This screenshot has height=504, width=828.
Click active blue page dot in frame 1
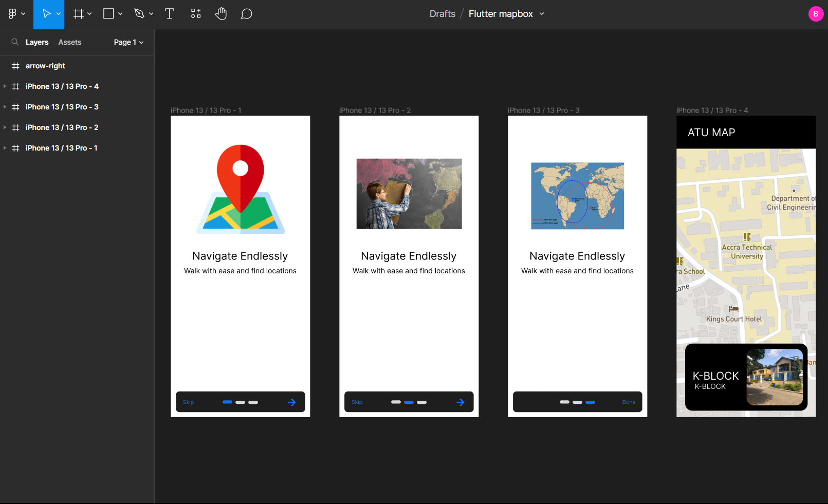coord(227,402)
